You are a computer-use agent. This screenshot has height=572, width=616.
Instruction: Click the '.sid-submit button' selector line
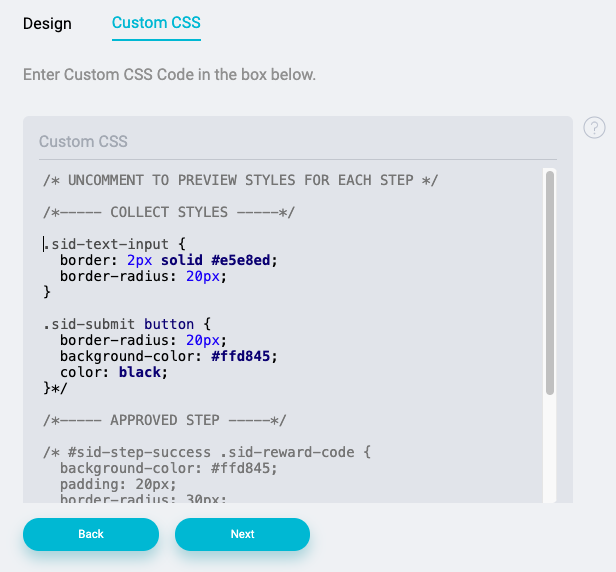(x=127, y=324)
